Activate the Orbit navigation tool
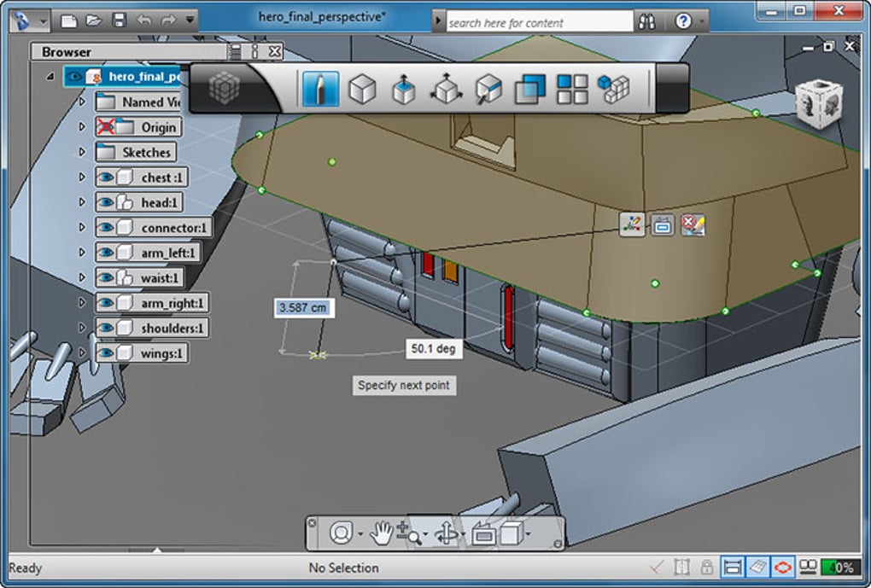The height and width of the screenshot is (588, 871). click(x=446, y=534)
